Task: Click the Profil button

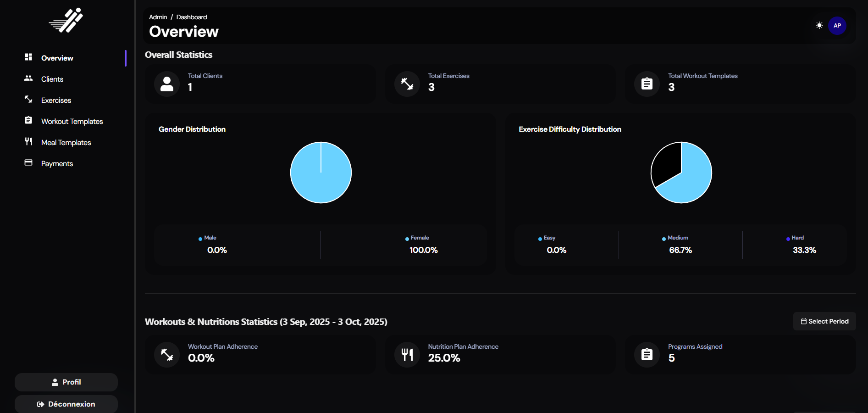Action: tap(66, 382)
